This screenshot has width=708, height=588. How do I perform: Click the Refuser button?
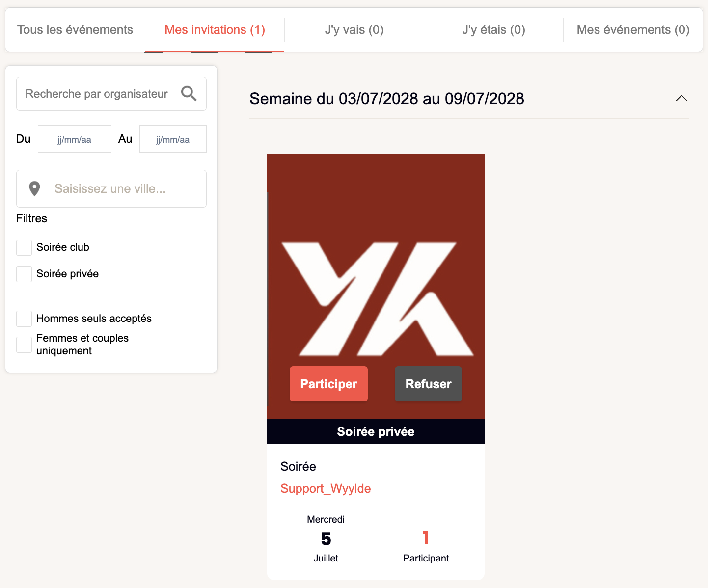428,384
